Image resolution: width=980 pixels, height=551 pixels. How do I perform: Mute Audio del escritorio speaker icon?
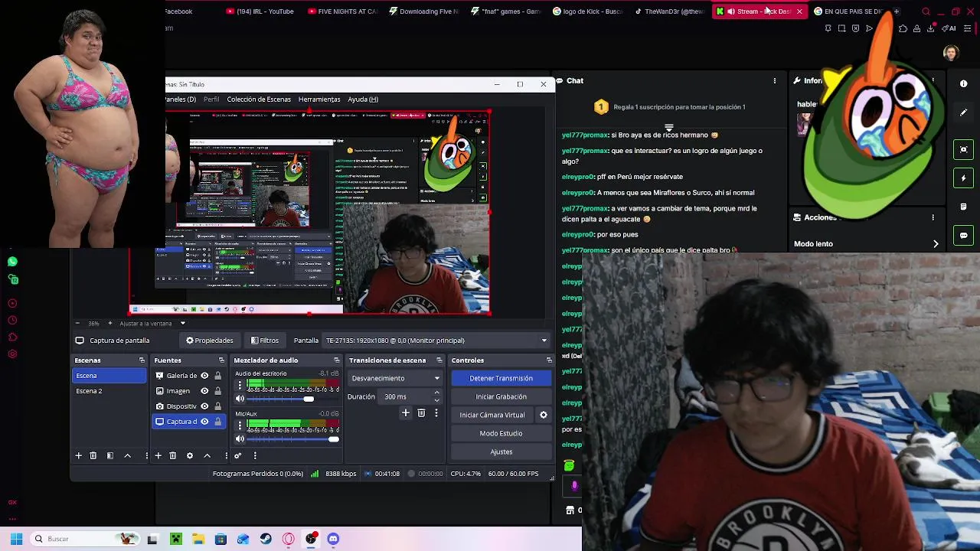240,399
